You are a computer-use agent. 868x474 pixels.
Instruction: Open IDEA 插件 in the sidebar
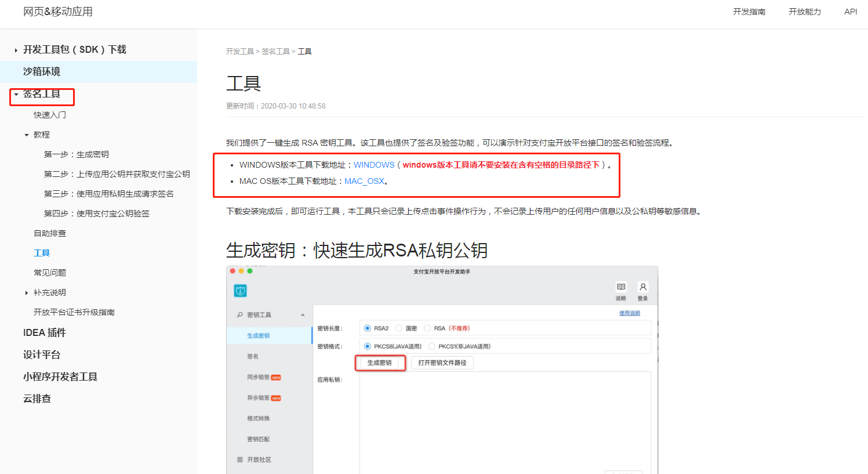tap(45, 332)
